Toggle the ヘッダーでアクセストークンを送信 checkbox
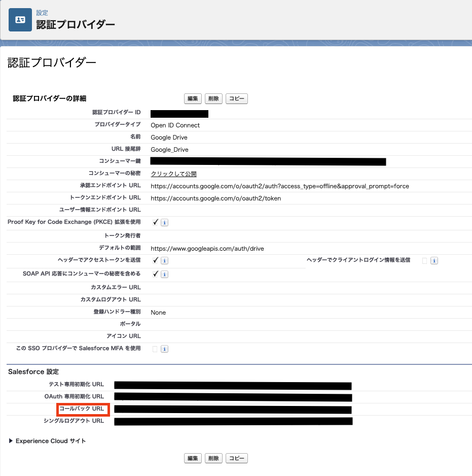The image size is (472, 476). coord(155,260)
